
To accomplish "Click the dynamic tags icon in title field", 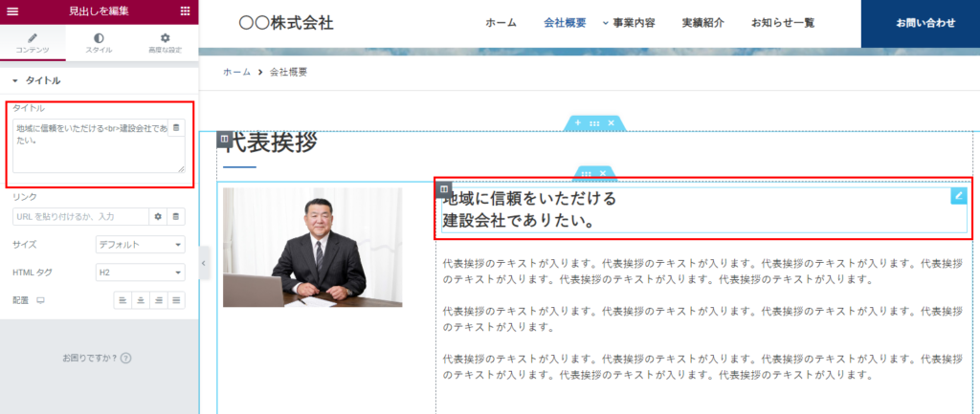I will coord(175,127).
